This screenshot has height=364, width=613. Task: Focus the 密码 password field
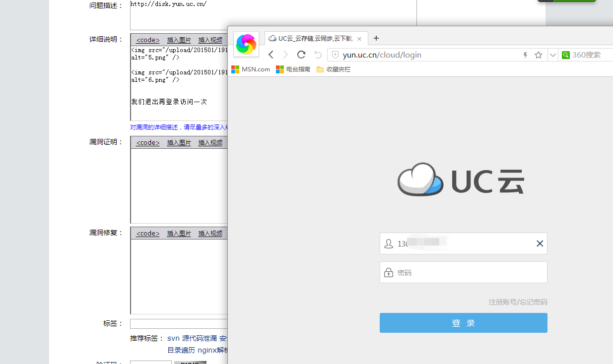464,272
